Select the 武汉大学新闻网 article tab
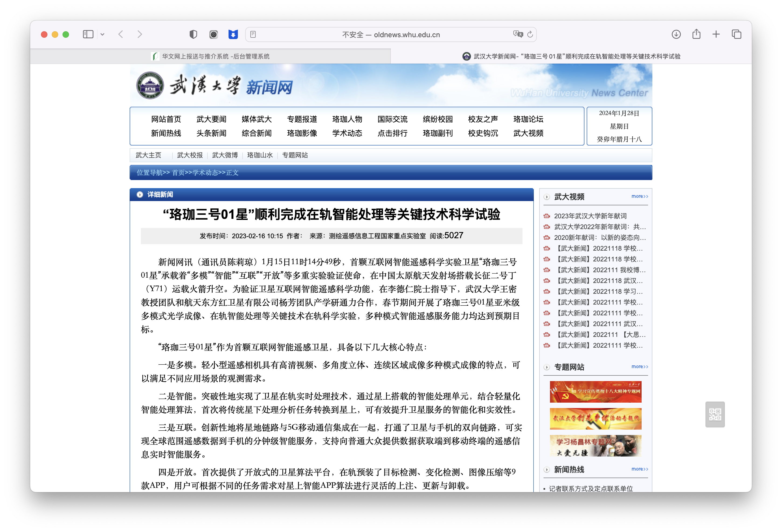 (x=571, y=56)
